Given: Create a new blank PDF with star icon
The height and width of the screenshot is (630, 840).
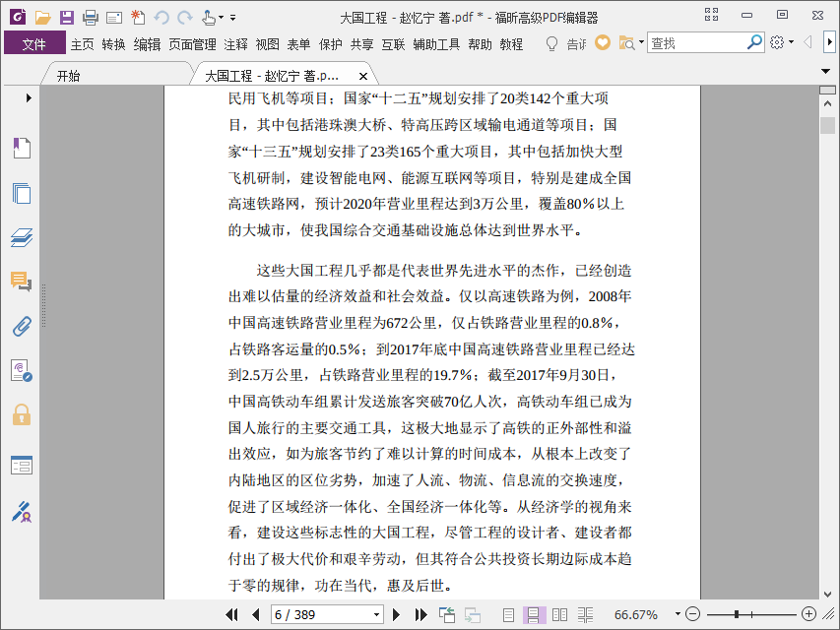Looking at the screenshot, I should click(138, 17).
